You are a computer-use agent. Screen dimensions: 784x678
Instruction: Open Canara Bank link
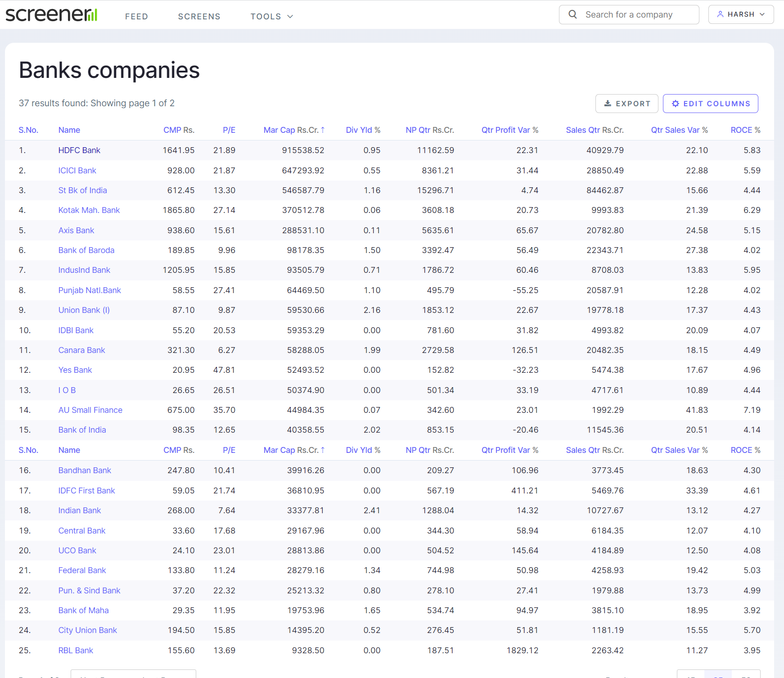[x=81, y=350]
